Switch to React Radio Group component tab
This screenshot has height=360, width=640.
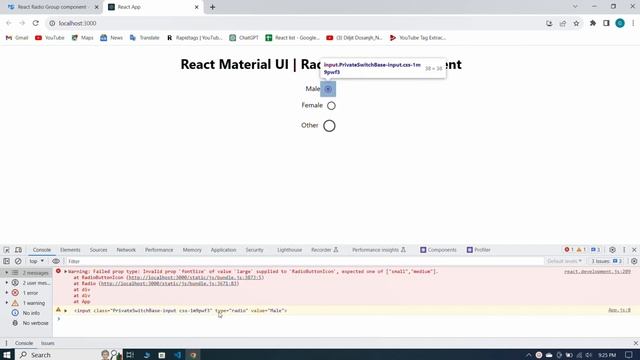[x=51, y=7]
